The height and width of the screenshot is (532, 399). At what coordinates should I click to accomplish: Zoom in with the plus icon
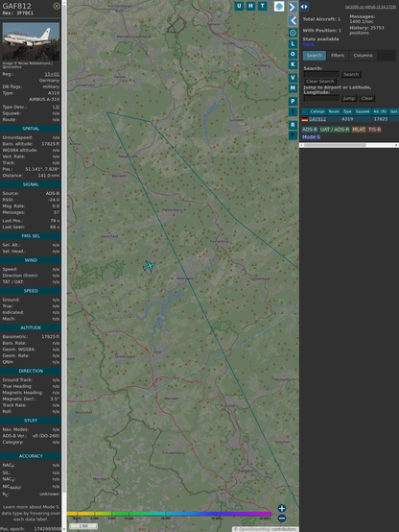click(x=282, y=508)
